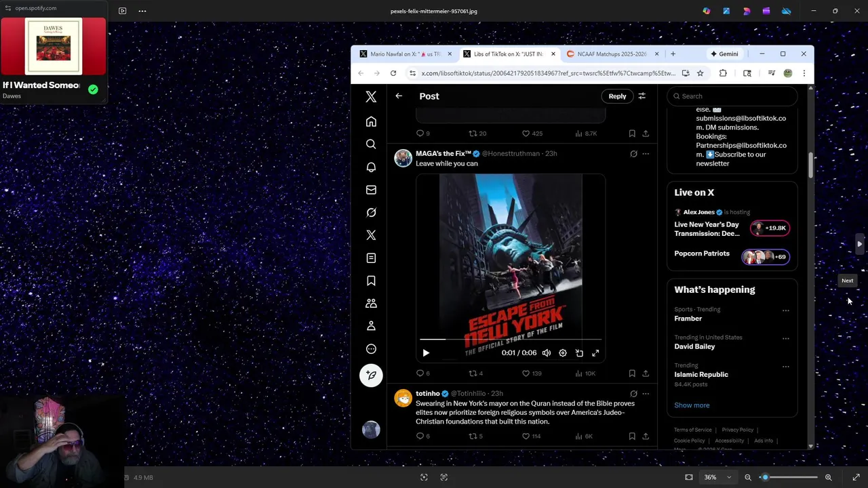
Task: Open Photos See more three-dot menu
Action: coord(142,11)
